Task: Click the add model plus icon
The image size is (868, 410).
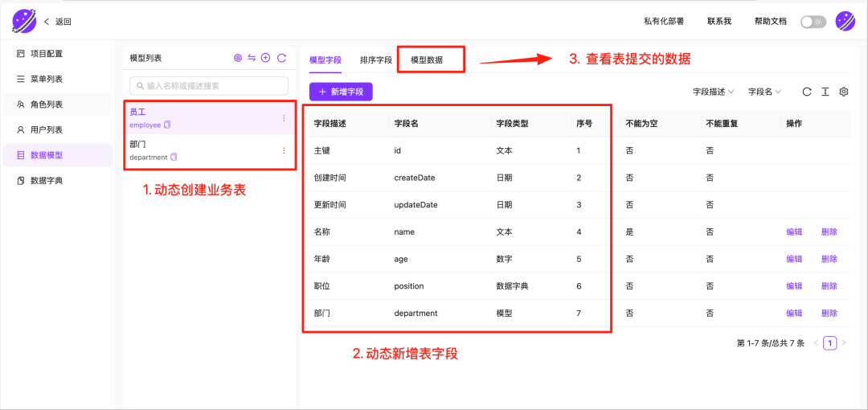Action: [266, 58]
